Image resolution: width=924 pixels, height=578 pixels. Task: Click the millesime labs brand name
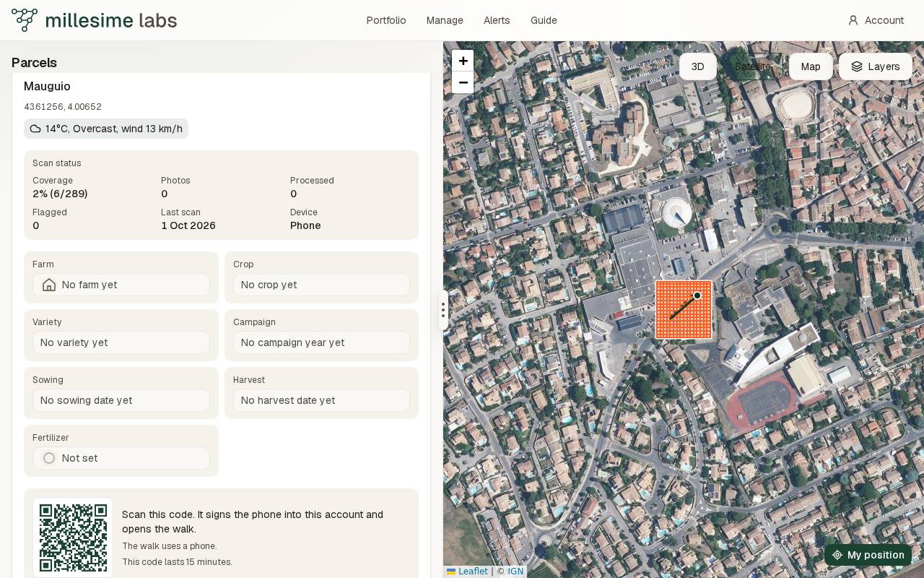[x=111, y=20]
